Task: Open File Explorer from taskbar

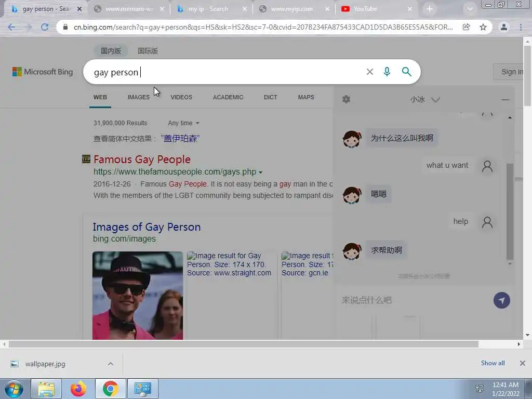Action: [46, 389]
